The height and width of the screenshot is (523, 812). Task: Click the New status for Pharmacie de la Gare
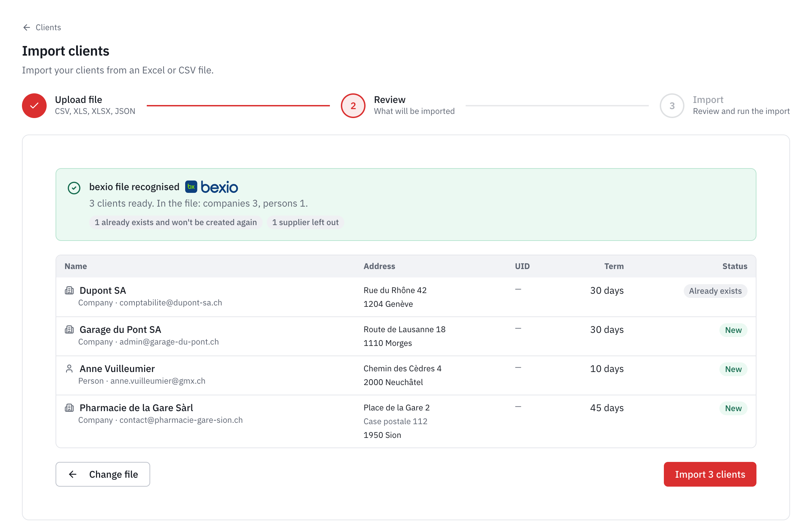(733, 408)
